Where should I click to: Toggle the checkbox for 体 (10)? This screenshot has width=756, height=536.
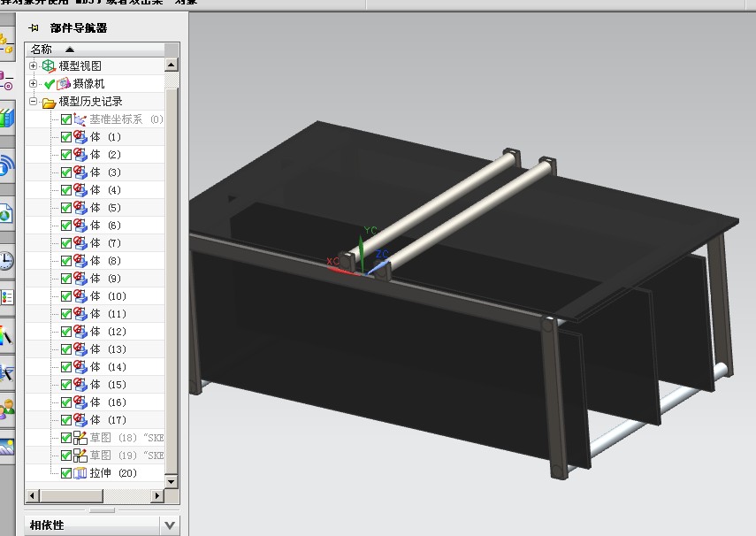pos(66,296)
